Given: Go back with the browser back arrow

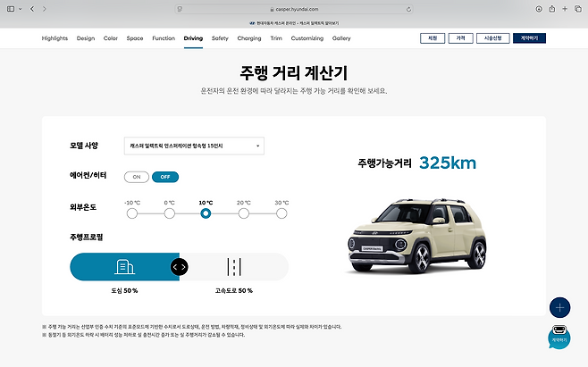Looking at the screenshot, I should point(32,8).
